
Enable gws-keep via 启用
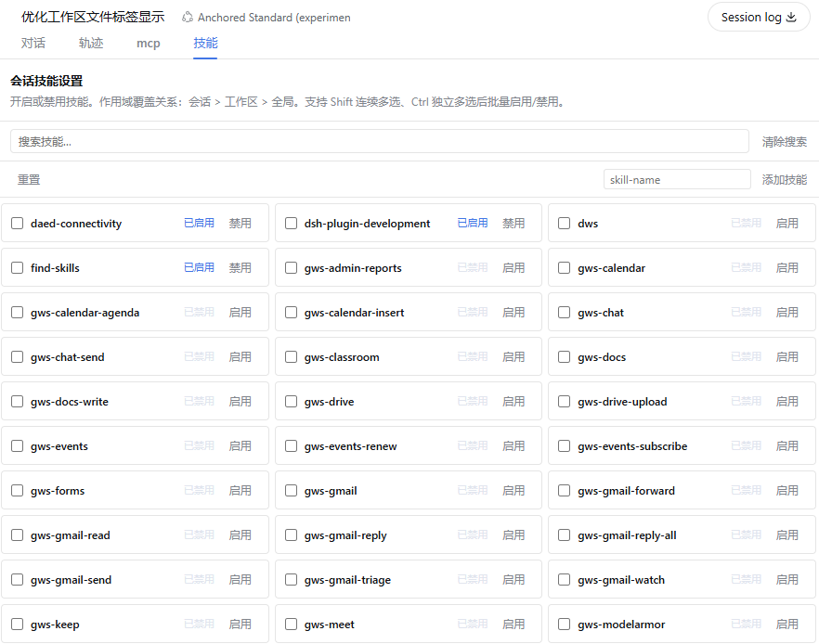(240, 625)
